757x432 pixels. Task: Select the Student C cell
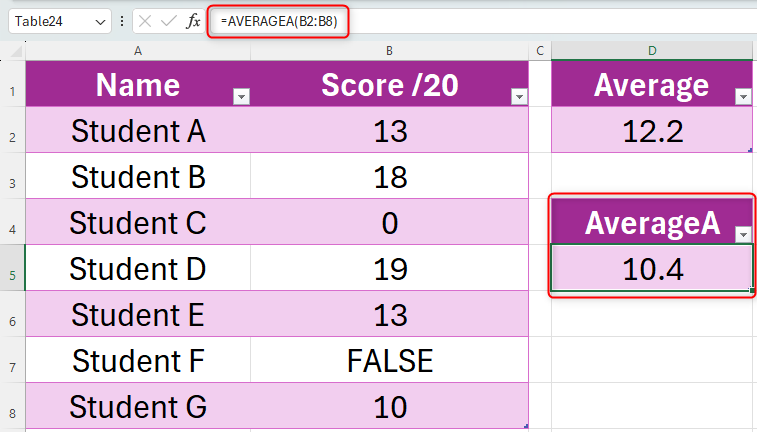[138, 222]
